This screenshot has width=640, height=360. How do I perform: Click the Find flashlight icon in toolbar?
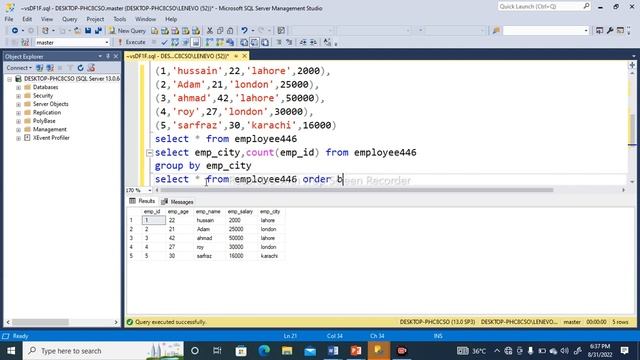496,31
